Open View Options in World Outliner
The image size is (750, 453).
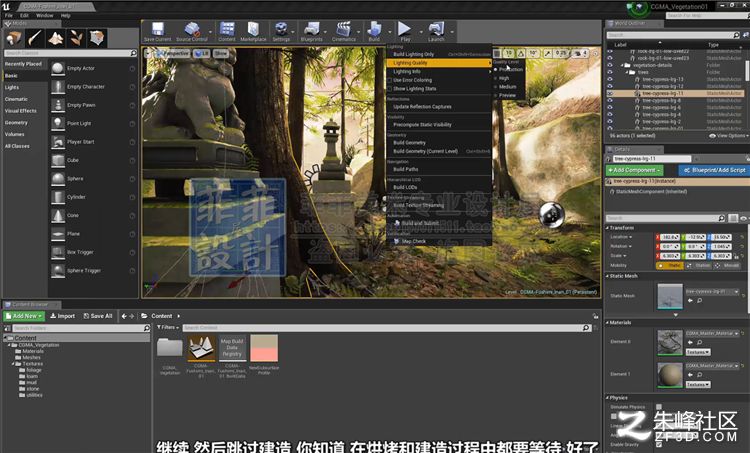point(728,136)
